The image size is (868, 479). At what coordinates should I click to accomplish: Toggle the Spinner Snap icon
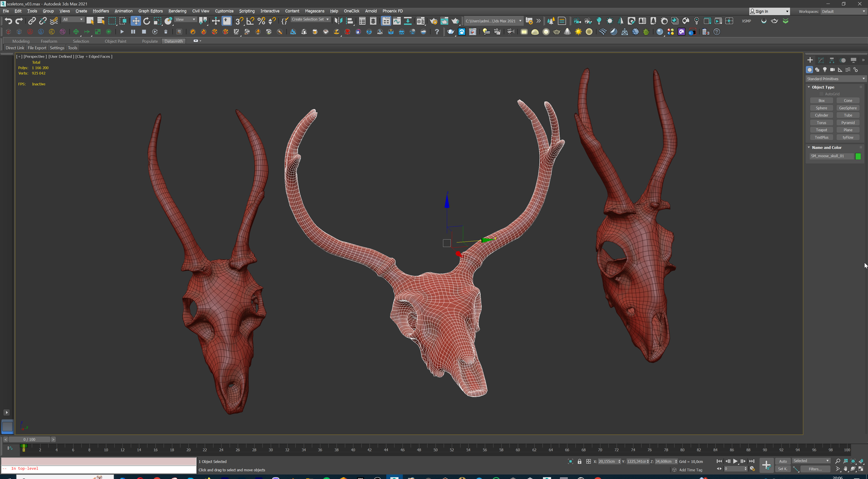pos(272,21)
